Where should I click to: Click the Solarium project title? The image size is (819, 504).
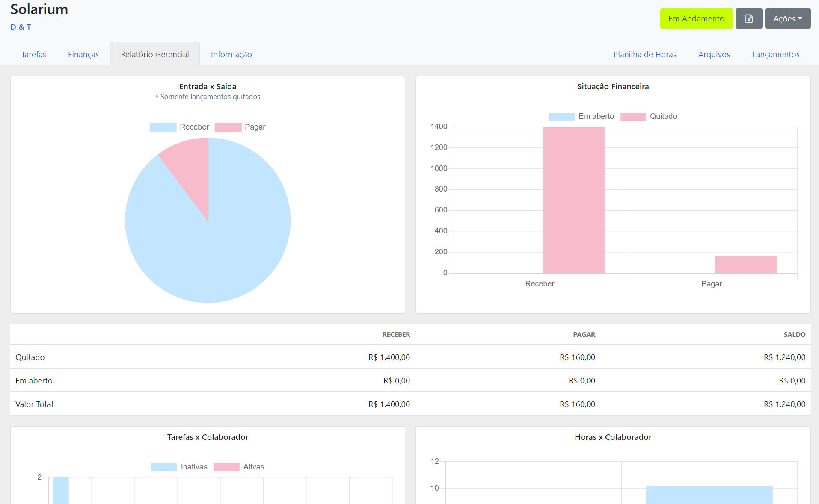click(x=39, y=9)
